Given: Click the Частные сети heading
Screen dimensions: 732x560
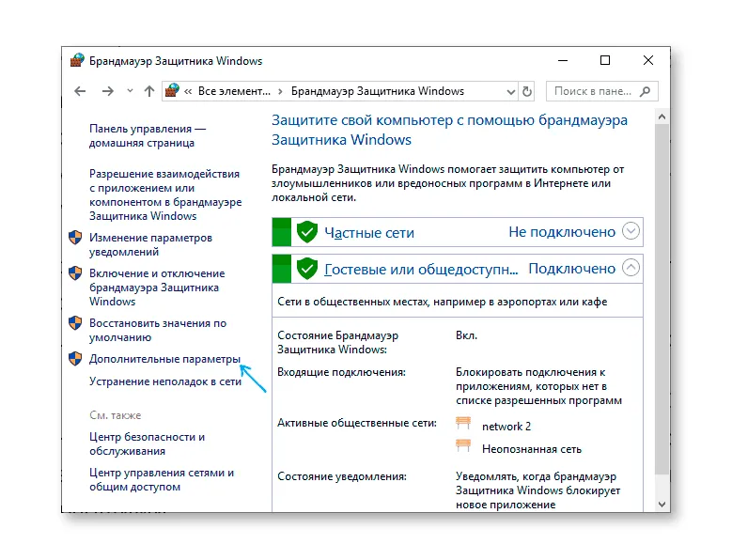Looking at the screenshot, I should 369,232.
